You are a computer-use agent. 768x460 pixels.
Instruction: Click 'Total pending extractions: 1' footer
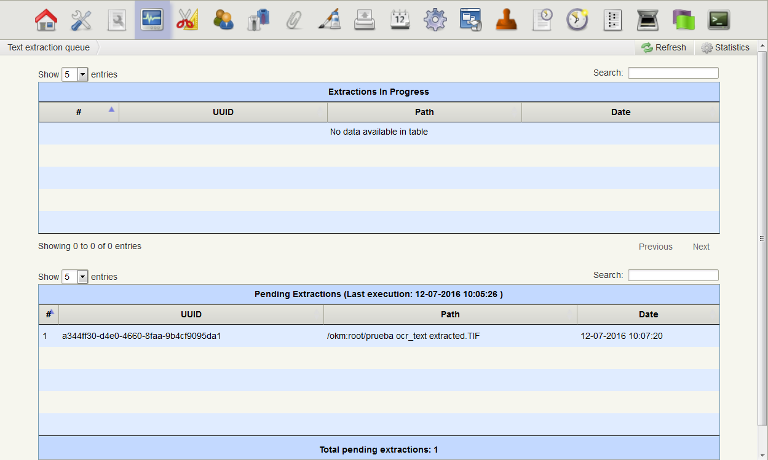[x=379, y=450]
